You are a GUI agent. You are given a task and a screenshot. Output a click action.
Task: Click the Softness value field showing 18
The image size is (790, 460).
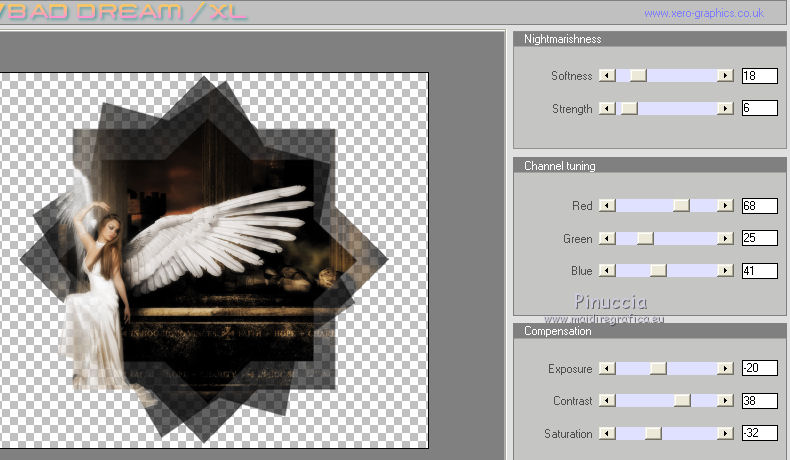(x=760, y=76)
